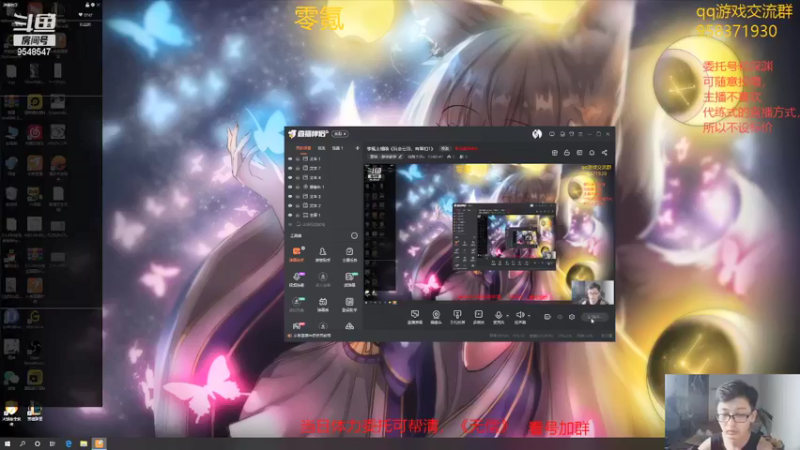Hide the 文本 7 source with its eye icon
800x450 pixels.
pyautogui.click(x=290, y=168)
